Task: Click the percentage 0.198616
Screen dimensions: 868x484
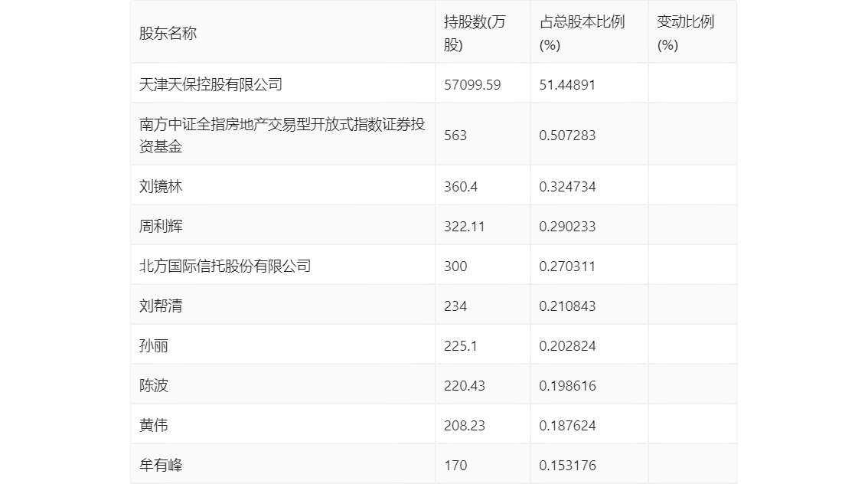Action: pos(567,386)
